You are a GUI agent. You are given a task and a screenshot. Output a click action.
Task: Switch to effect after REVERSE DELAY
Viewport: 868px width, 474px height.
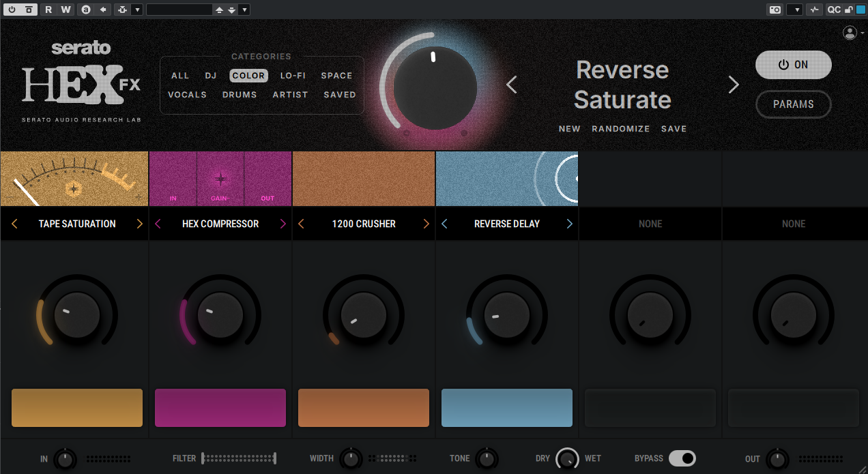pos(570,224)
